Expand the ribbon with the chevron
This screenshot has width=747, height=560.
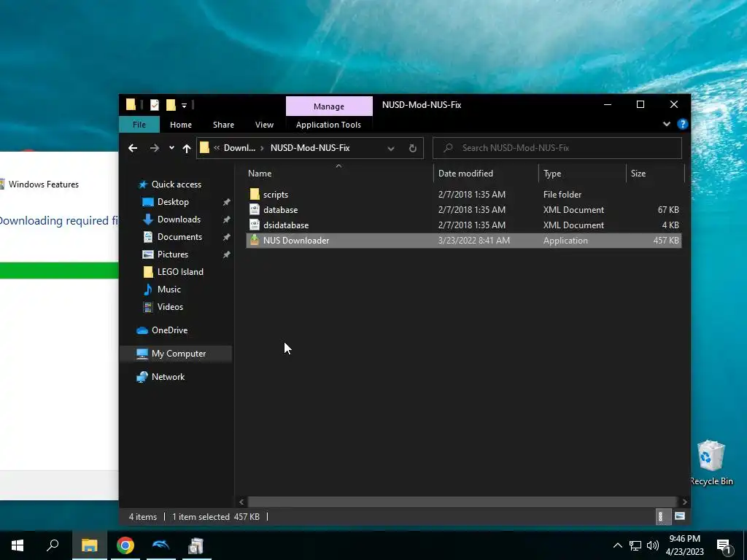pos(667,124)
